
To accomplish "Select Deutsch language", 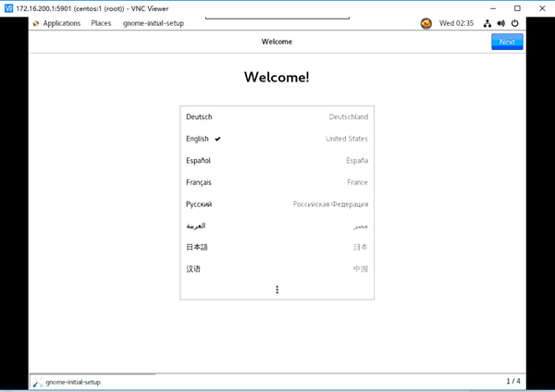I will [x=277, y=117].
